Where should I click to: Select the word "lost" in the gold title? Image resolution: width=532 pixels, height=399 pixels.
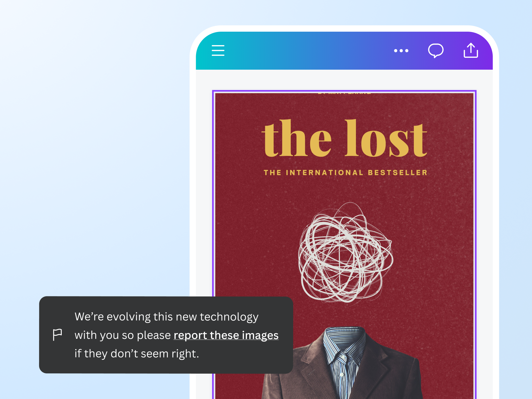click(x=386, y=138)
